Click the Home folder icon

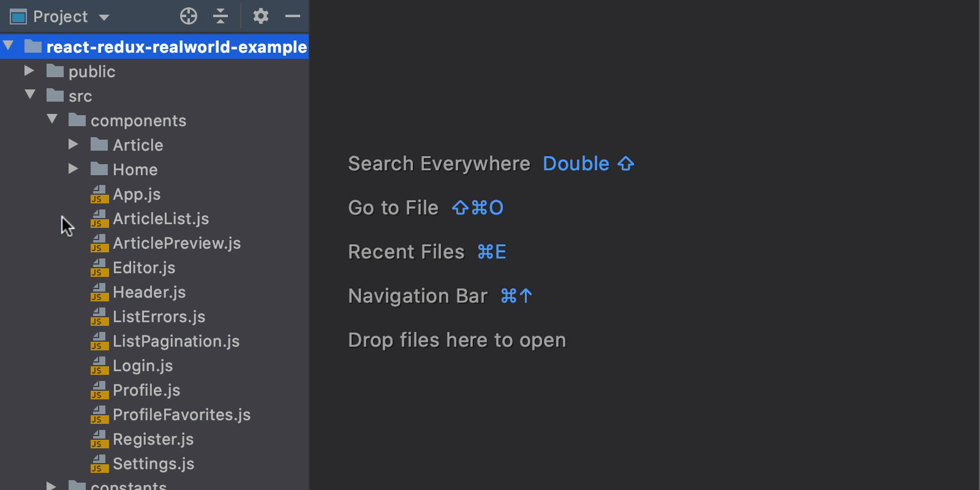[99, 169]
